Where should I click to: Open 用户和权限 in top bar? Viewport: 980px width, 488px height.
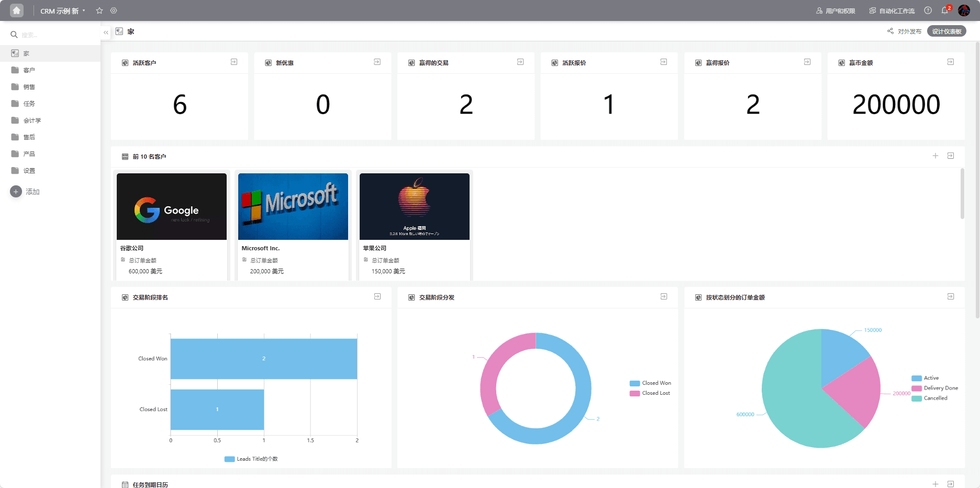836,11
